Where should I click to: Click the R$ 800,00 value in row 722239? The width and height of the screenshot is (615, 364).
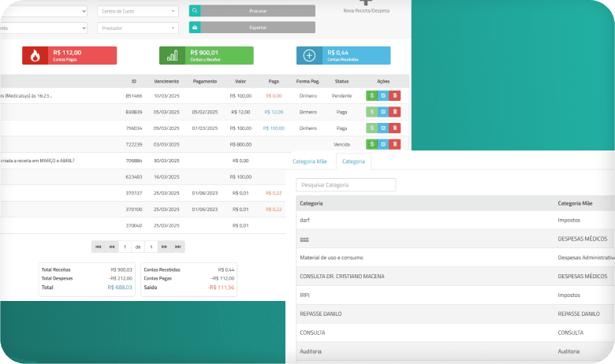(240, 145)
